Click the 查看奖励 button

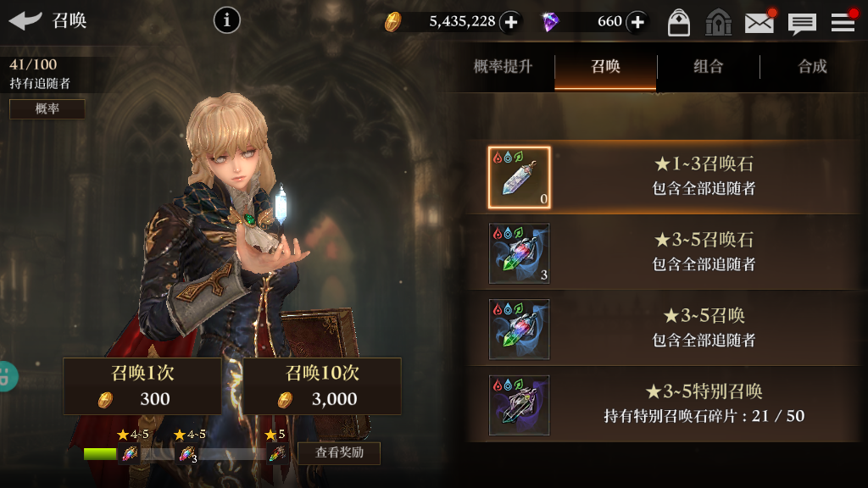click(x=339, y=452)
